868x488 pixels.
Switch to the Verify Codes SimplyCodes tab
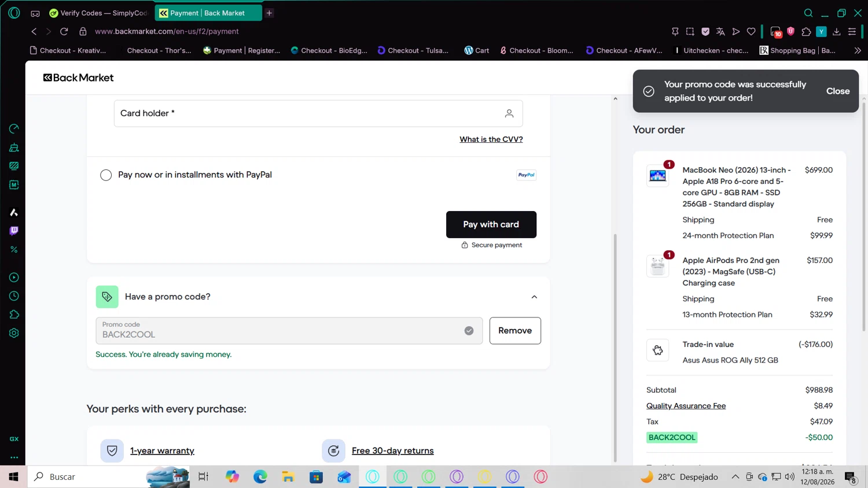point(99,13)
